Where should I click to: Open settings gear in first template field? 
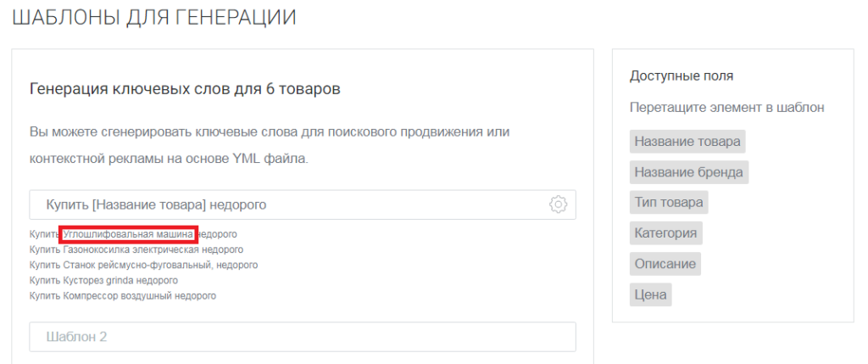point(558,204)
